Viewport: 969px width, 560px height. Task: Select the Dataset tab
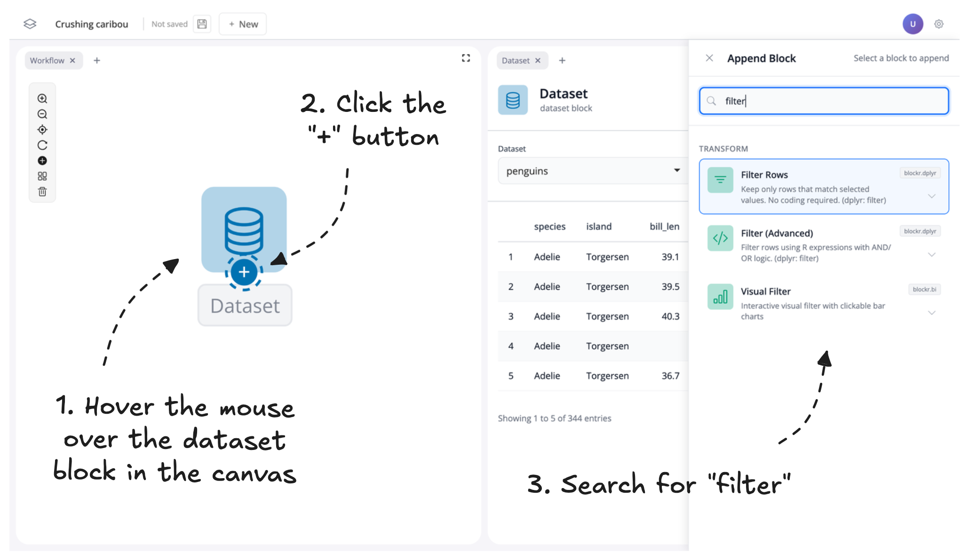pos(516,60)
